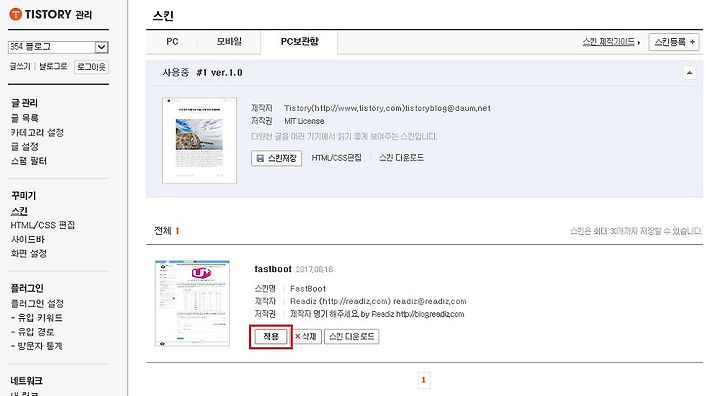Image resolution: width=720 pixels, height=396 pixels.
Task: Click the 네트워크 section heading
Action: pos(27,381)
